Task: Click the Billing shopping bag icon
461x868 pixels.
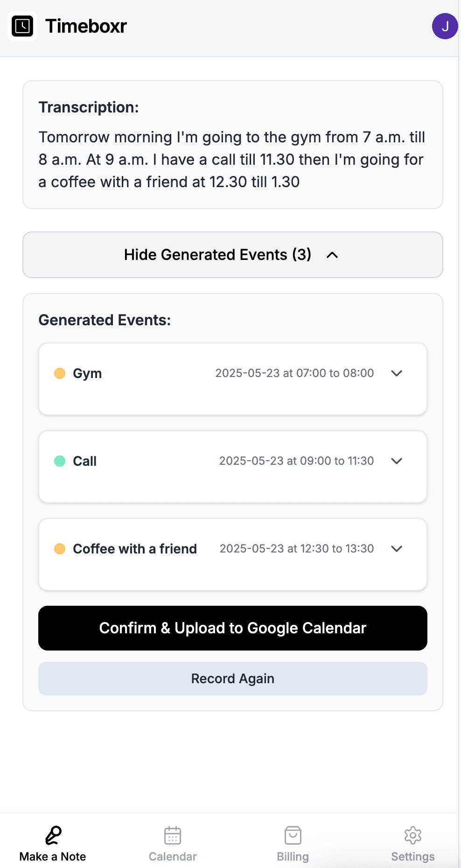Action: (293, 835)
